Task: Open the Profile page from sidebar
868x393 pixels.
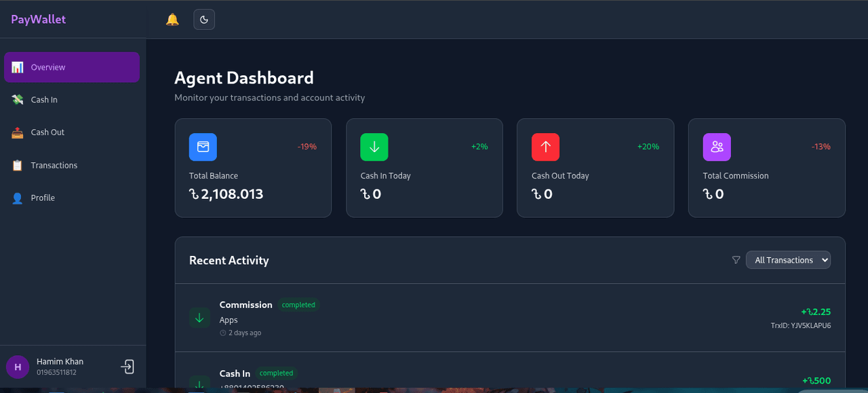Action: [x=43, y=198]
